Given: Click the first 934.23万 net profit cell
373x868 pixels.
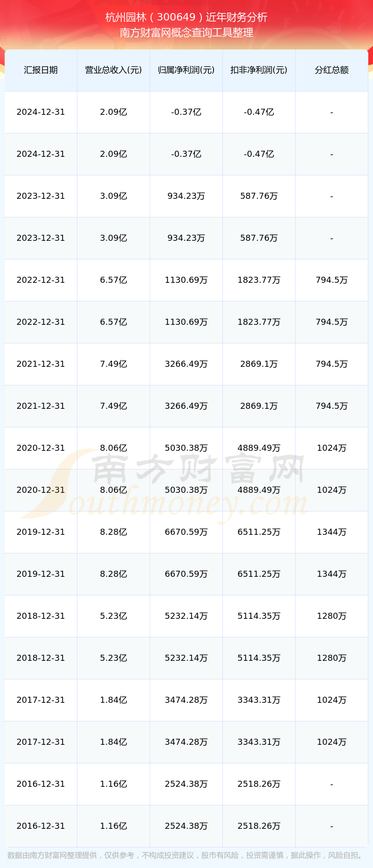Looking at the screenshot, I should (186, 196).
